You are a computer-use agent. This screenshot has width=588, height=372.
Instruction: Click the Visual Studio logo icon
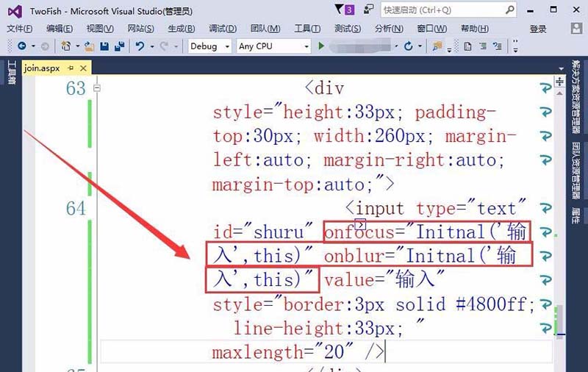point(15,12)
